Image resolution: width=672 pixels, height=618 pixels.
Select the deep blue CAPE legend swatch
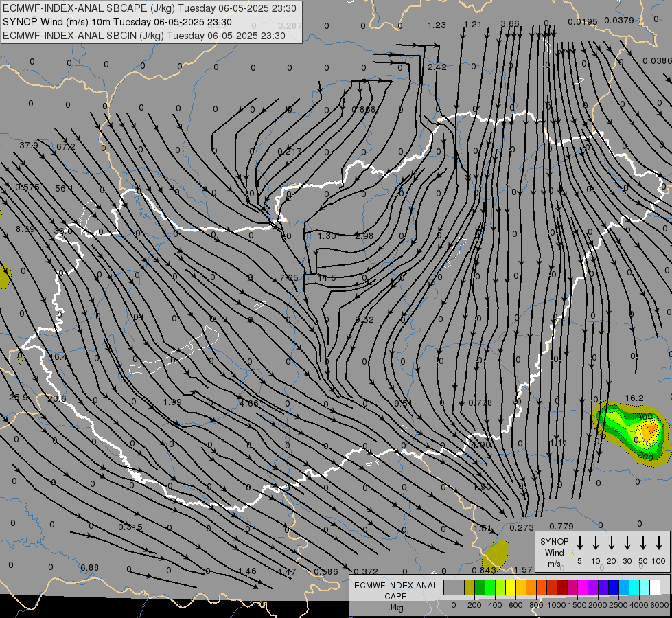[614, 587]
